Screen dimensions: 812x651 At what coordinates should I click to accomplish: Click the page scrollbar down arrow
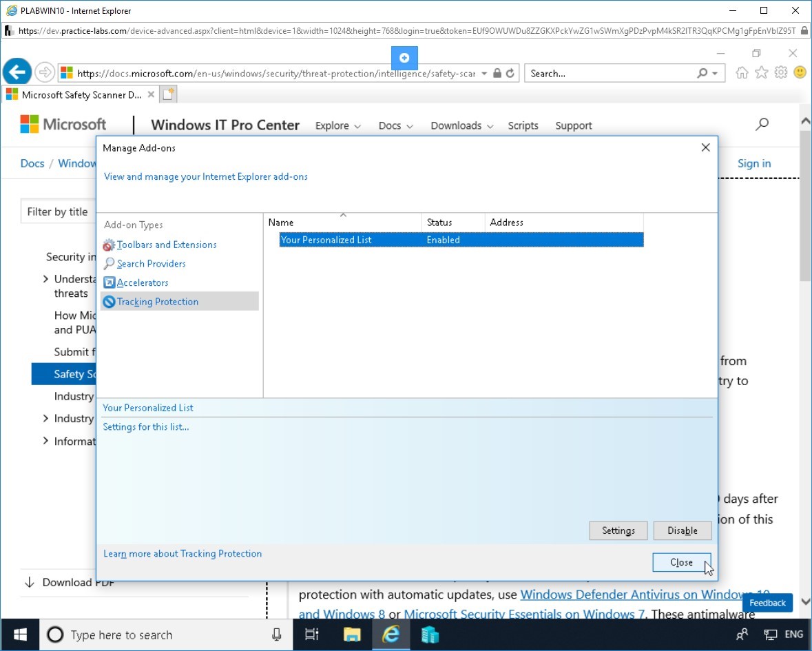pyautogui.click(x=805, y=602)
